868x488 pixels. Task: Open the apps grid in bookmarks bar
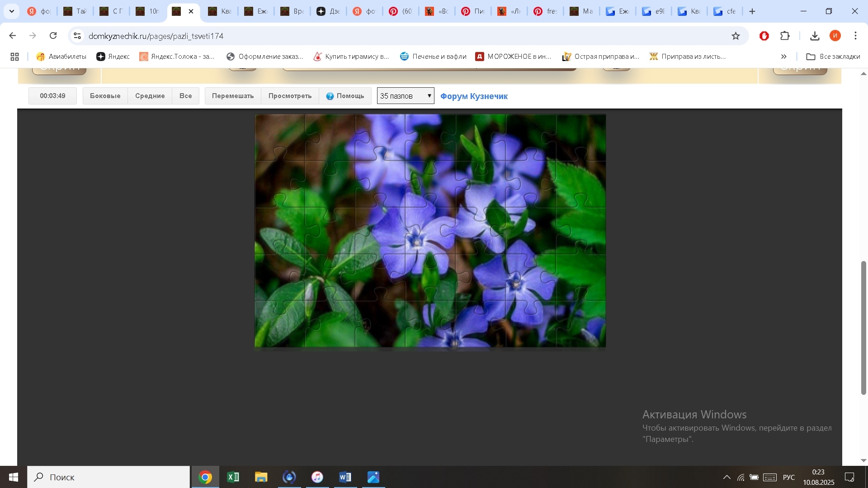[x=15, y=57]
